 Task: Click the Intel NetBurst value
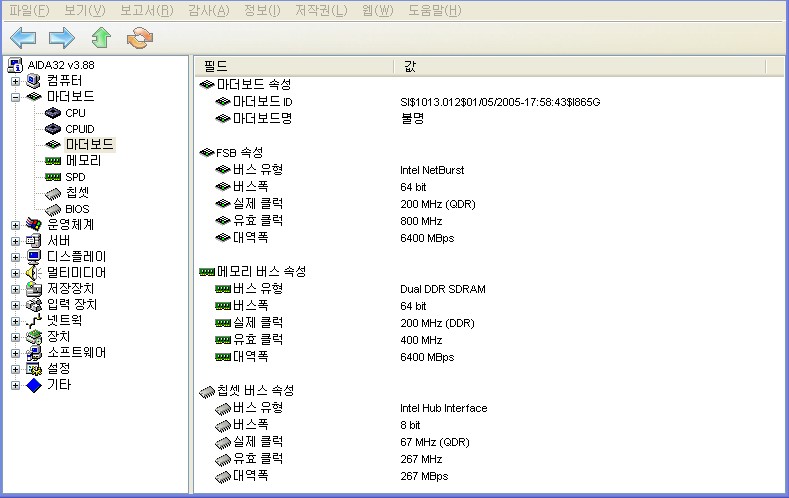432,170
